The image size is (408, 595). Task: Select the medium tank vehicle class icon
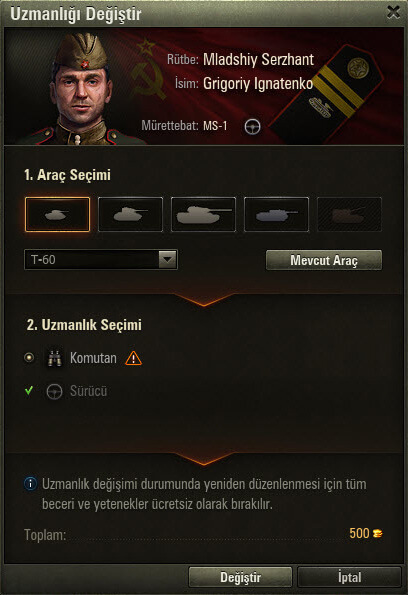point(130,214)
